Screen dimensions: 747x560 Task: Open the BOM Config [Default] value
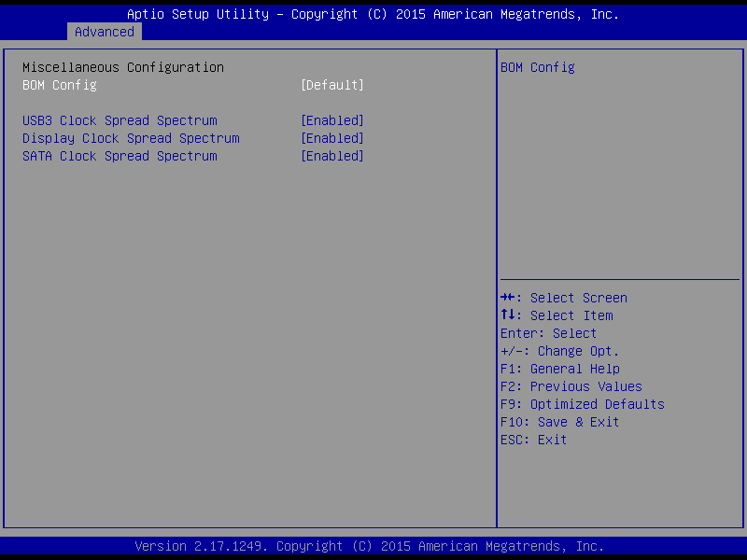[x=331, y=85]
